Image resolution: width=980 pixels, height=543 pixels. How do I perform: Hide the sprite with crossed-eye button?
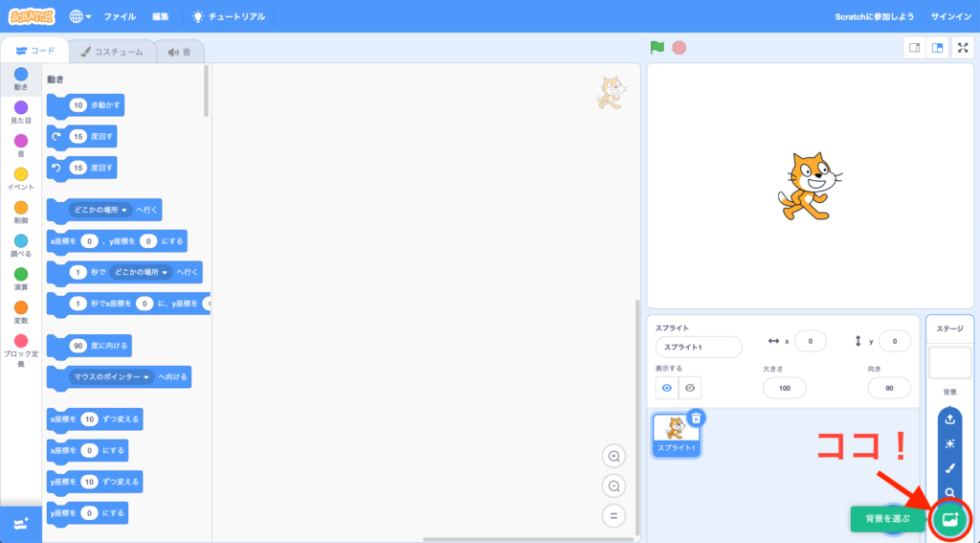pos(690,388)
